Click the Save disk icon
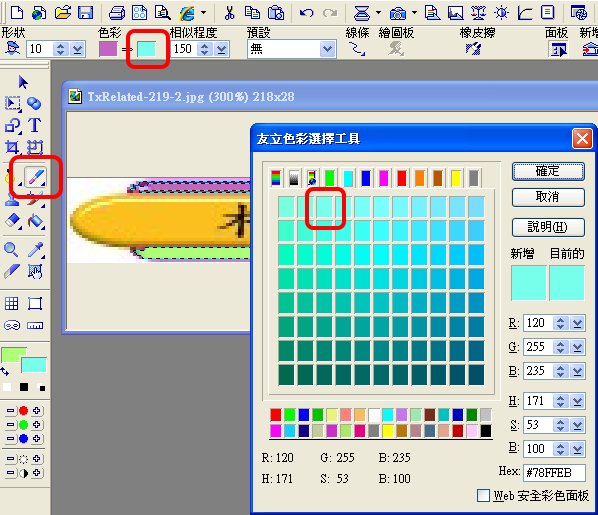The height and width of the screenshot is (515, 598). pos(85,13)
